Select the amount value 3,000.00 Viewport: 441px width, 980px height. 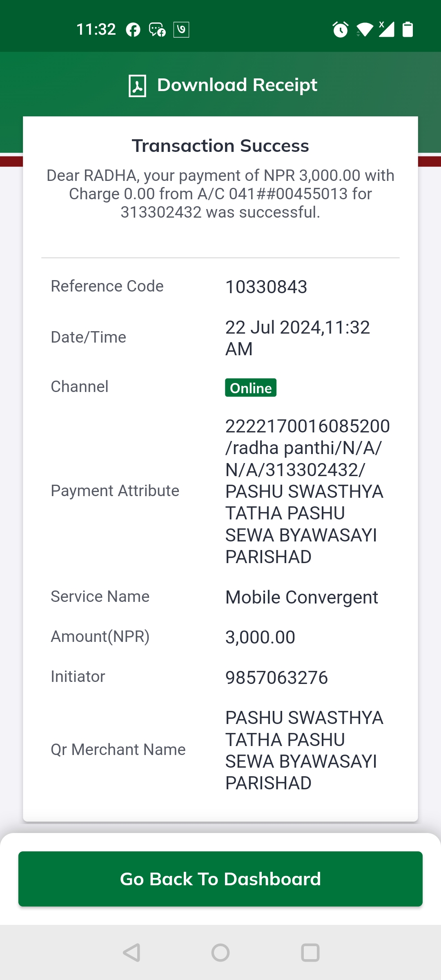(261, 637)
